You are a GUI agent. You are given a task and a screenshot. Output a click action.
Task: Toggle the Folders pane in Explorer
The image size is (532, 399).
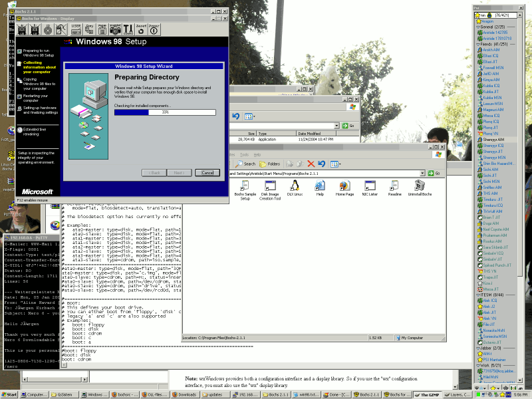click(269, 164)
